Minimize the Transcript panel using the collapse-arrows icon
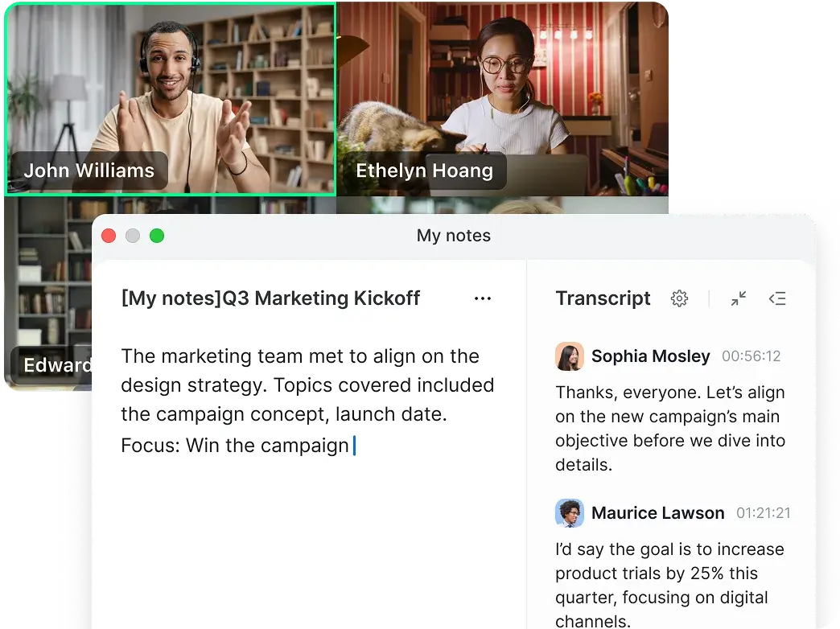840x629 pixels. [739, 298]
